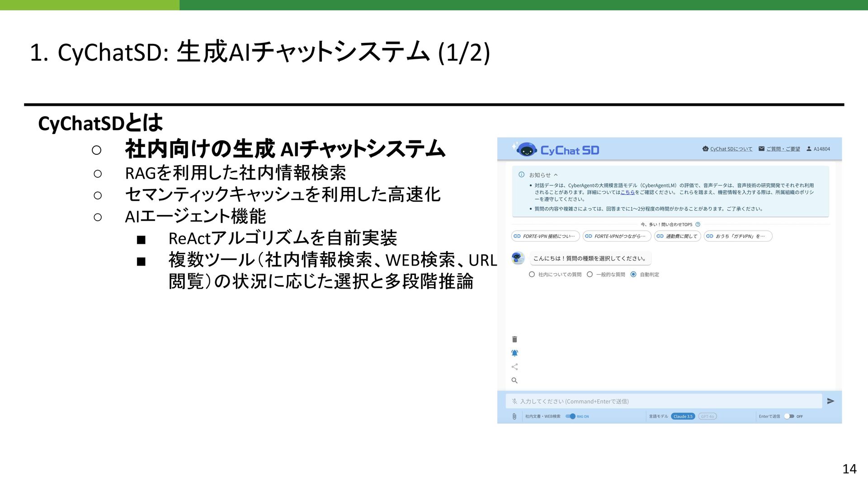Click the 社内文書・WEB検索 label
This screenshot has width=868, height=489.
coord(542,416)
